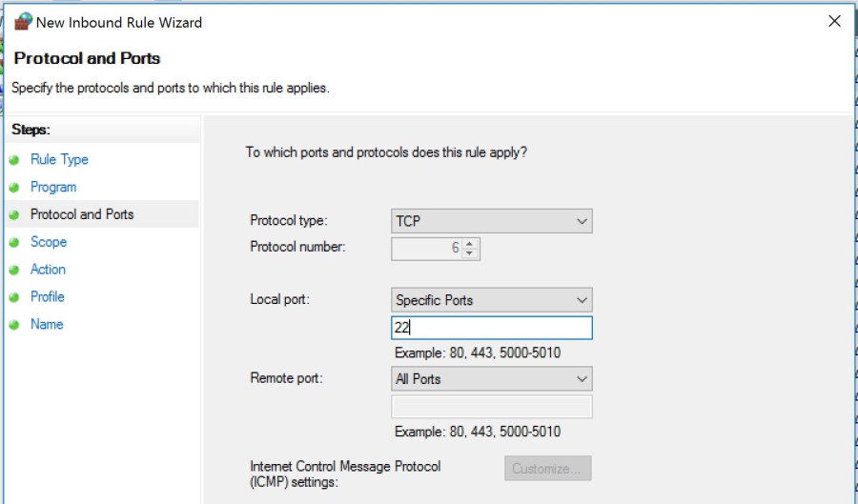858x504 pixels.
Task: Click the green bullet beside Name
Action: 14,324
